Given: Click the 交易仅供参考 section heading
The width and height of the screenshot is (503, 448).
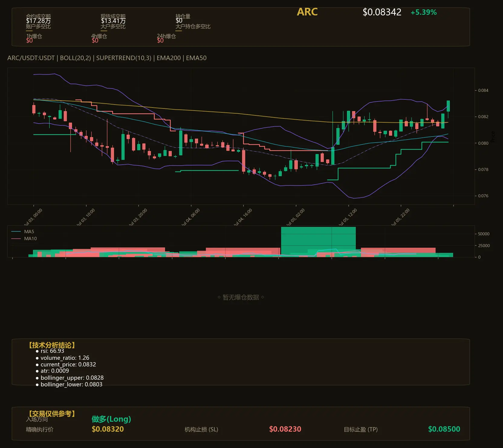Looking at the screenshot, I should point(51,414).
